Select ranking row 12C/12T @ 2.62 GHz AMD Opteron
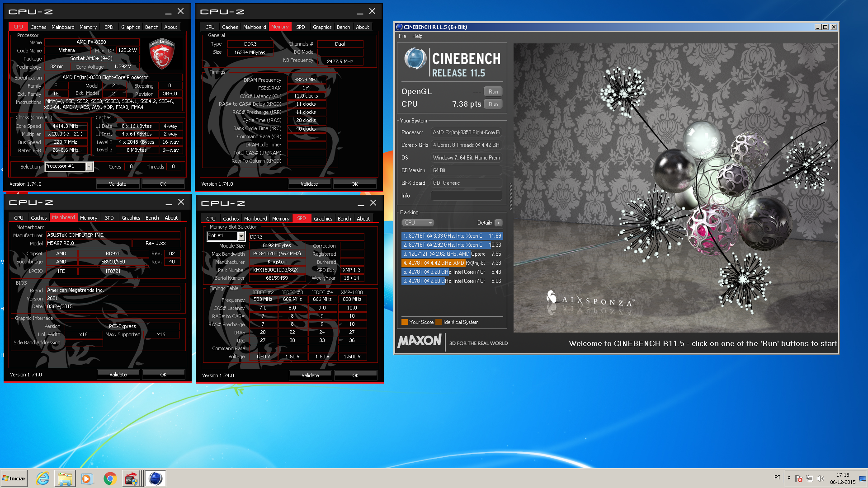This screenshot has height=488, width=868. (452, 254)
